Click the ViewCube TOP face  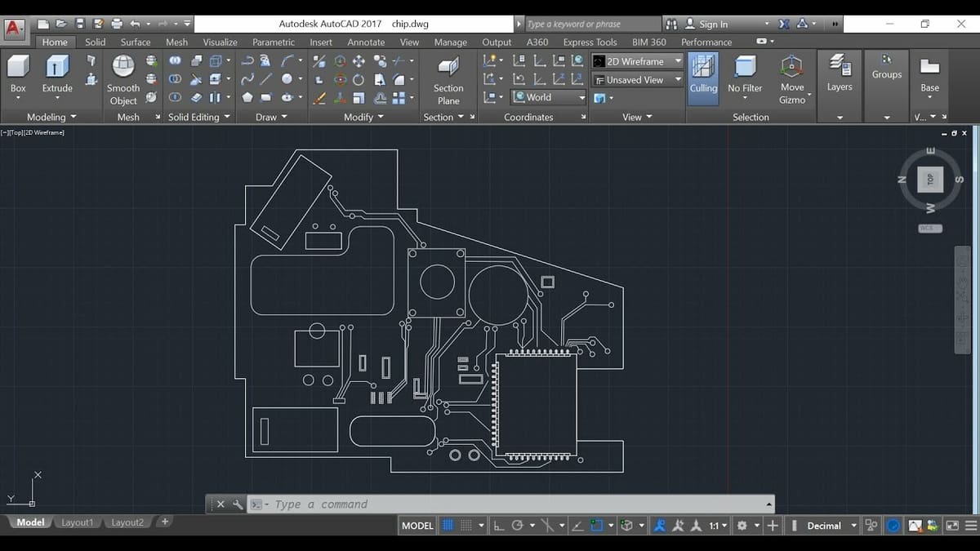(930, 180)
